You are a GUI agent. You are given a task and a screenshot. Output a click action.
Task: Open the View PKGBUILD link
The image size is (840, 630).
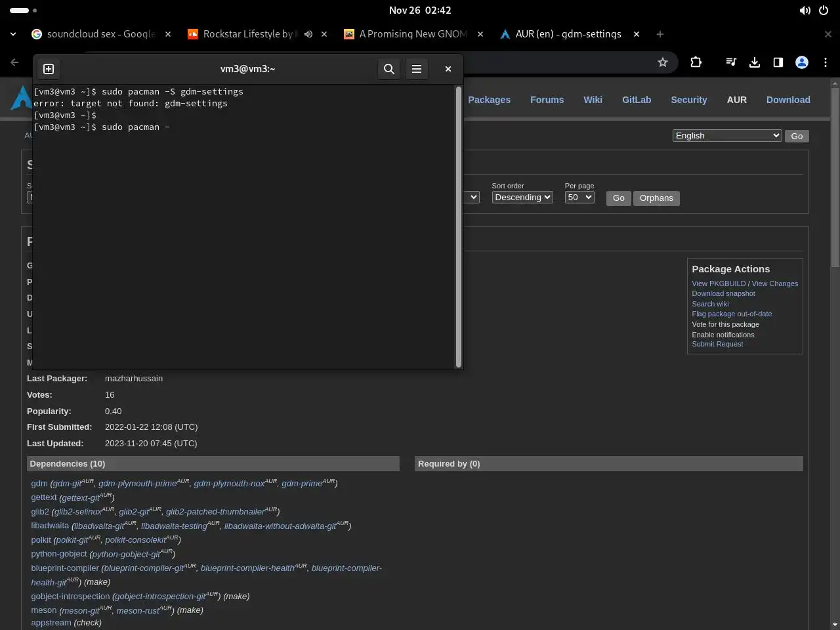719,283
